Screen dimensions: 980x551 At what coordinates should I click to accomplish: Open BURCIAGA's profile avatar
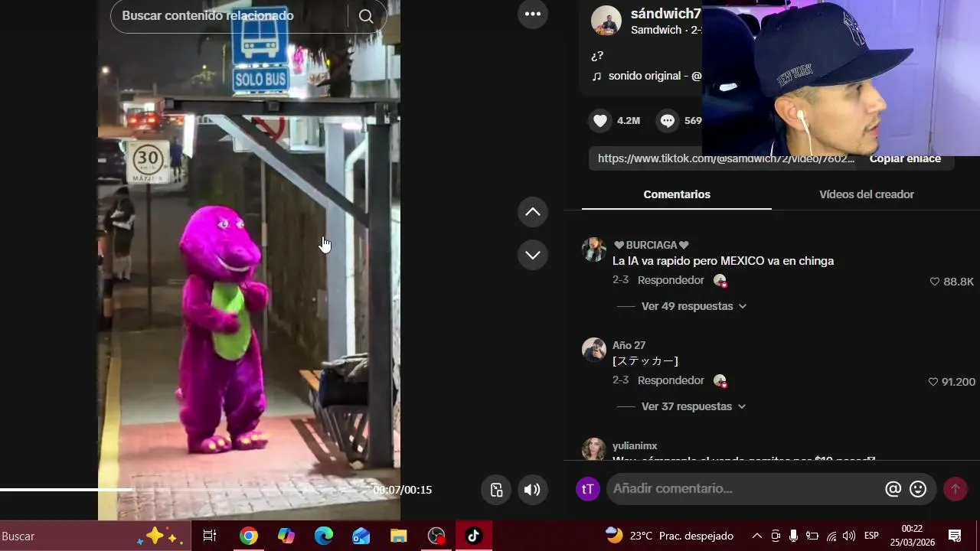pyautogui.click(x=594, y=249)
